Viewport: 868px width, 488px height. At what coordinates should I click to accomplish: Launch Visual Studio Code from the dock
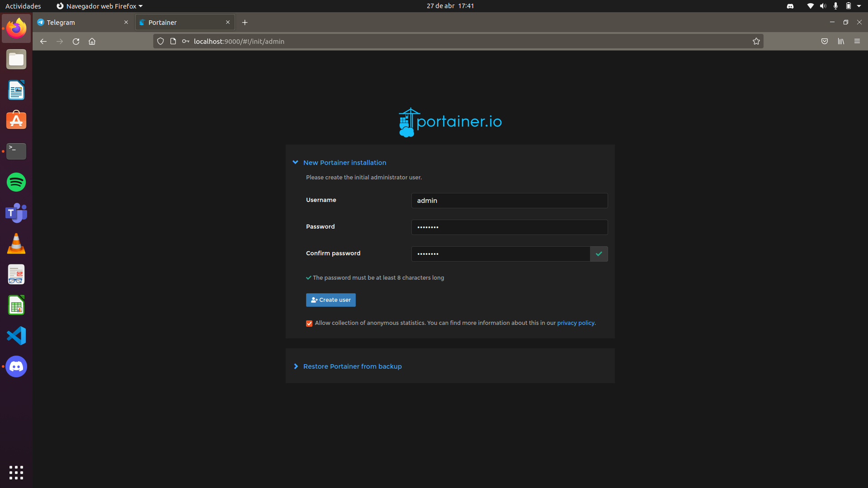(x=16, y=336)
